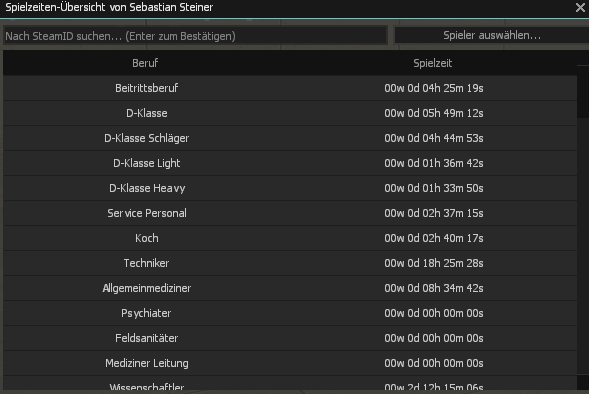Click the Feldsanitäter playtime value
This screenshot has width=589, height=394.
point(433,338)
